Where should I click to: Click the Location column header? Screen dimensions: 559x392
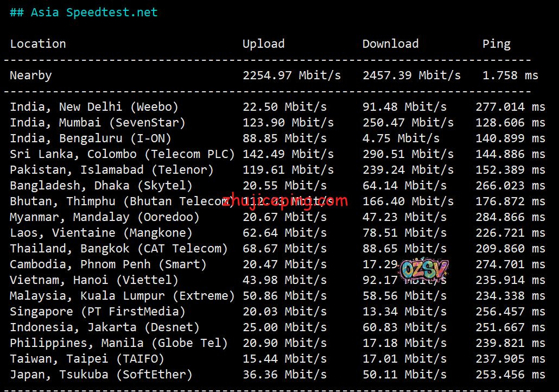(38, 44)
